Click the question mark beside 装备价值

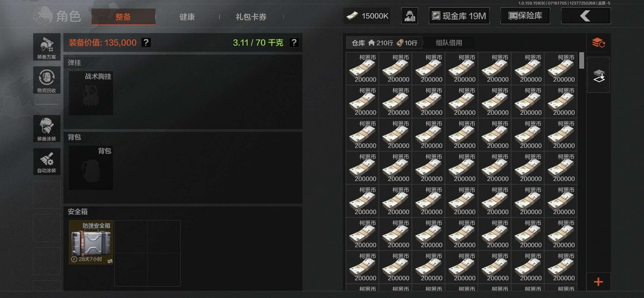(x=146, y=42)
